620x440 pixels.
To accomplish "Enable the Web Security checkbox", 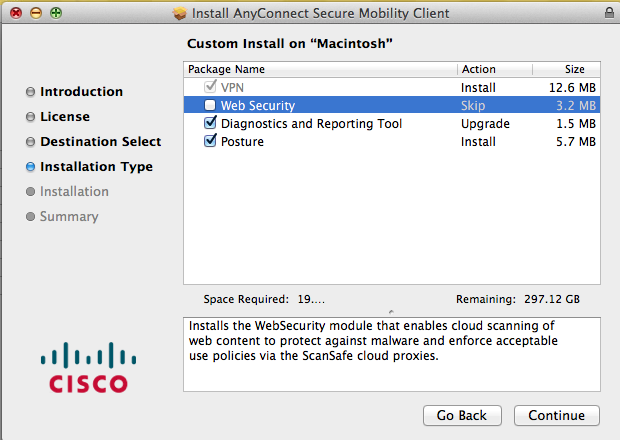I will [210, 105].
